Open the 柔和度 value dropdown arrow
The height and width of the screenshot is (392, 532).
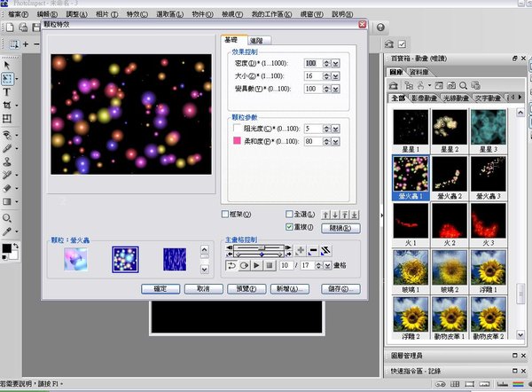[x=335, y=140]
